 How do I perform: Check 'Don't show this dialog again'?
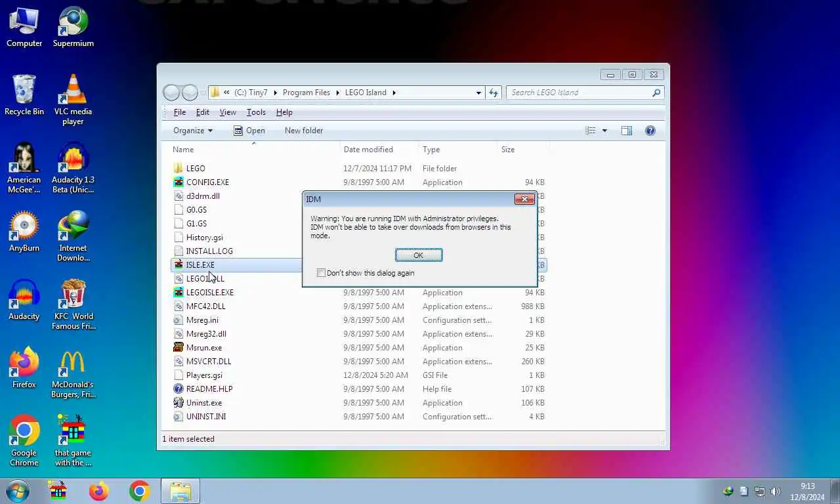coord(321,273)
